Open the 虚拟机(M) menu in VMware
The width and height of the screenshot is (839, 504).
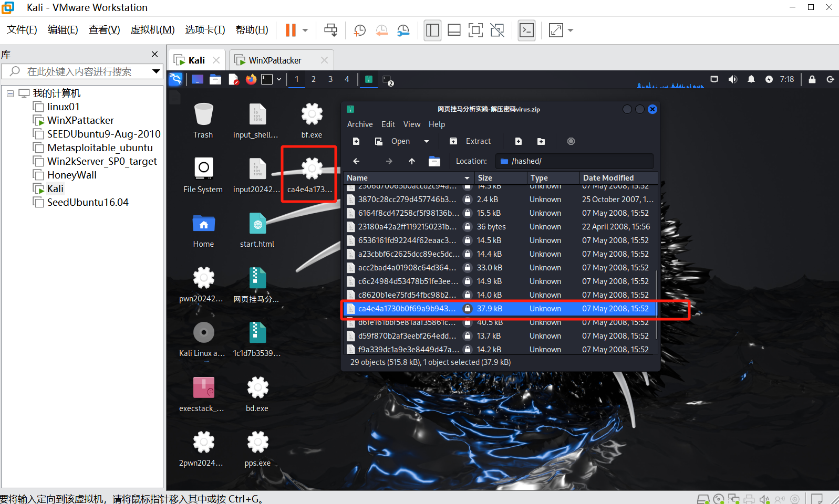[152, 30]
